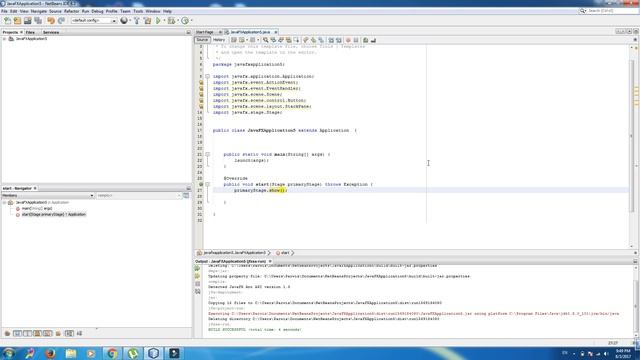640x360 pixels.
Task: Click the New File toolbar icon
Action: tap(7, 20)
